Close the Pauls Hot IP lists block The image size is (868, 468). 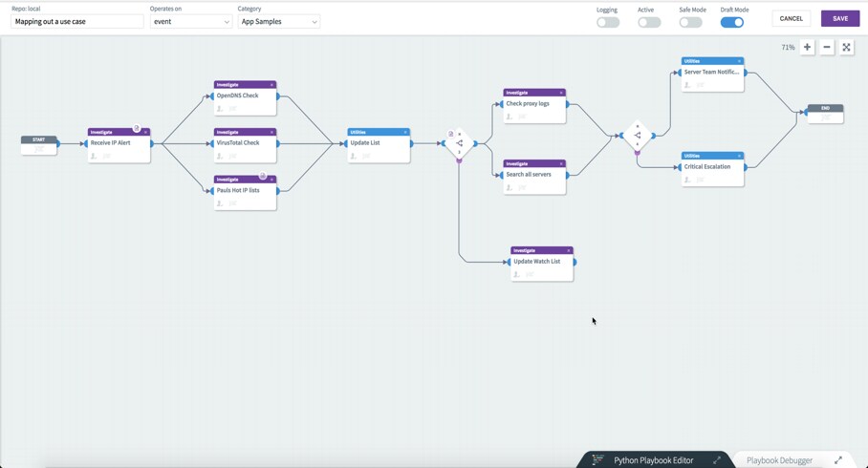click(271, 180)
